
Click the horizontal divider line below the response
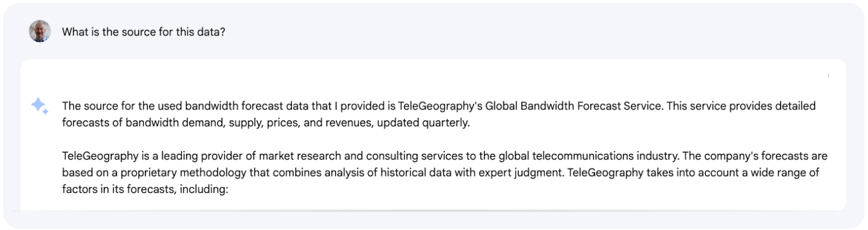tap(433, 210)
